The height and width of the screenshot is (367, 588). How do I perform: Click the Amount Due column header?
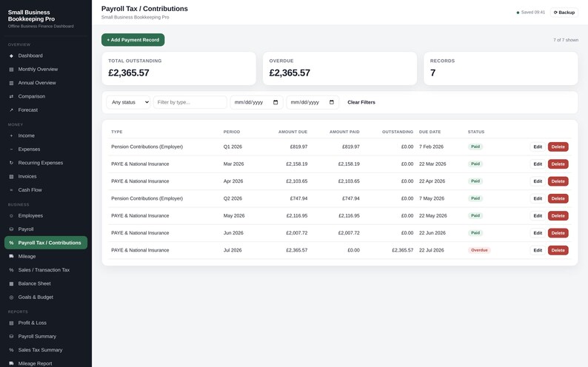pos(293,132)
